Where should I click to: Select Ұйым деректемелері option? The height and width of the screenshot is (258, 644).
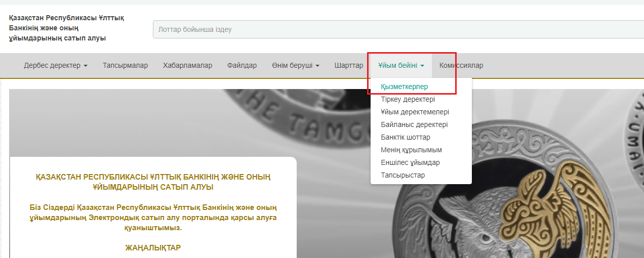point(415,112)
